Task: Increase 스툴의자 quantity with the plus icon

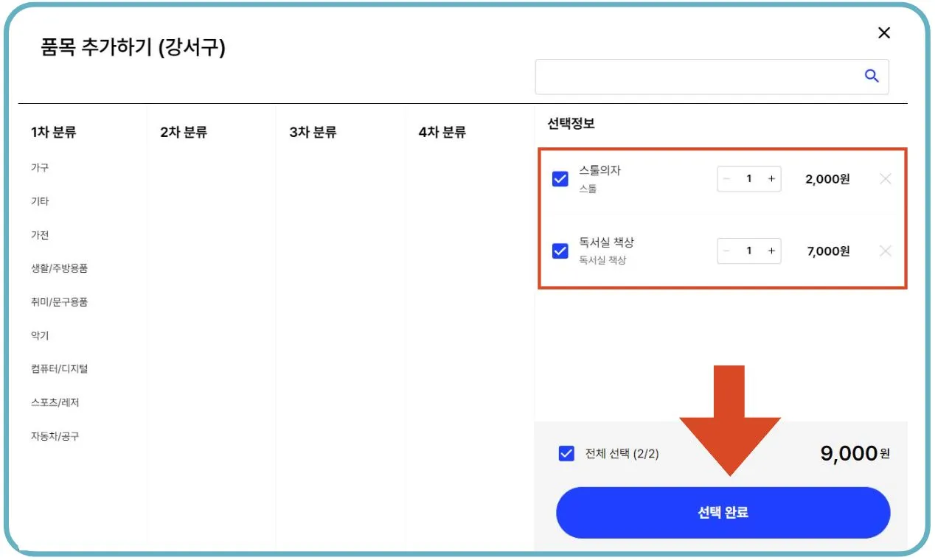Action: tap(771, 178)
